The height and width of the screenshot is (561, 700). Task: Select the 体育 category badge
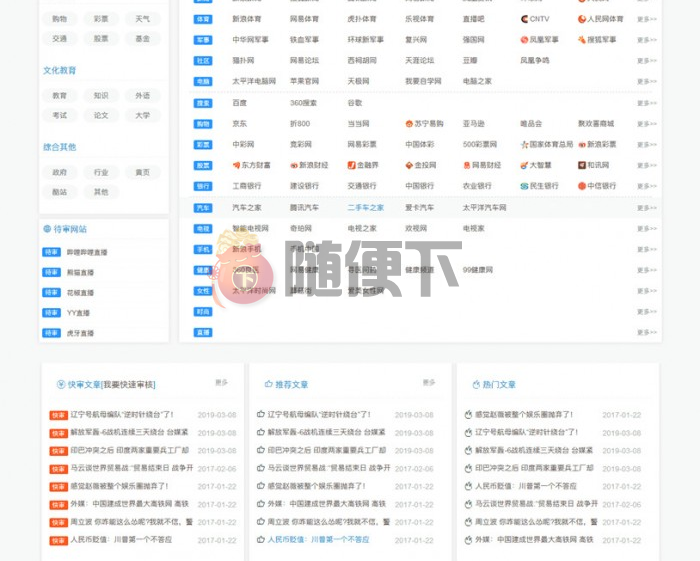click(203, 19)
